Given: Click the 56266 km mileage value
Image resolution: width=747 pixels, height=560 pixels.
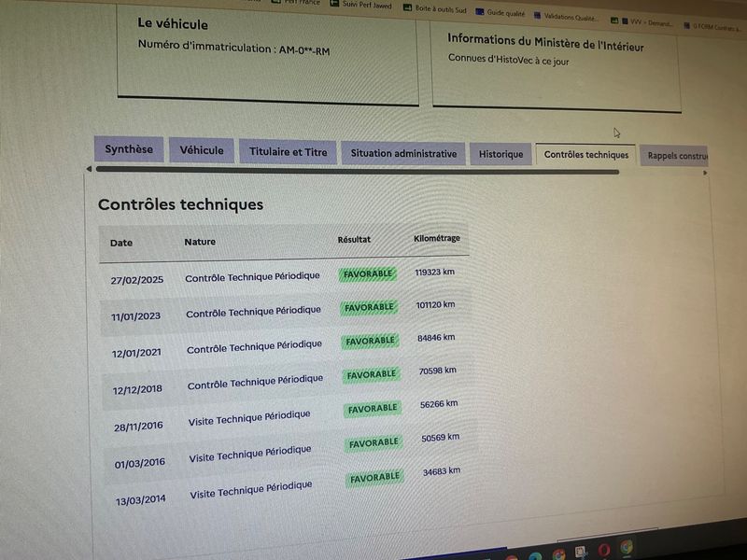Looking at the screenshot, I should [439, 404].
